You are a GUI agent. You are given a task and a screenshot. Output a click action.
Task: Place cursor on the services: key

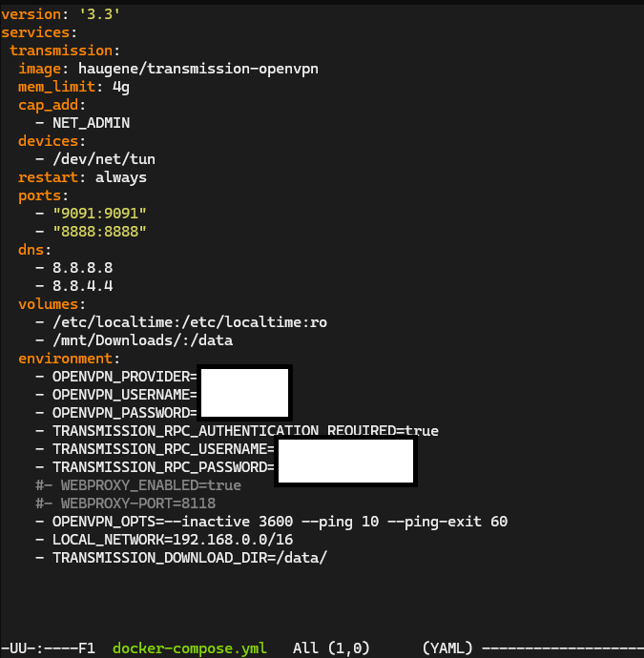[39, 32]
